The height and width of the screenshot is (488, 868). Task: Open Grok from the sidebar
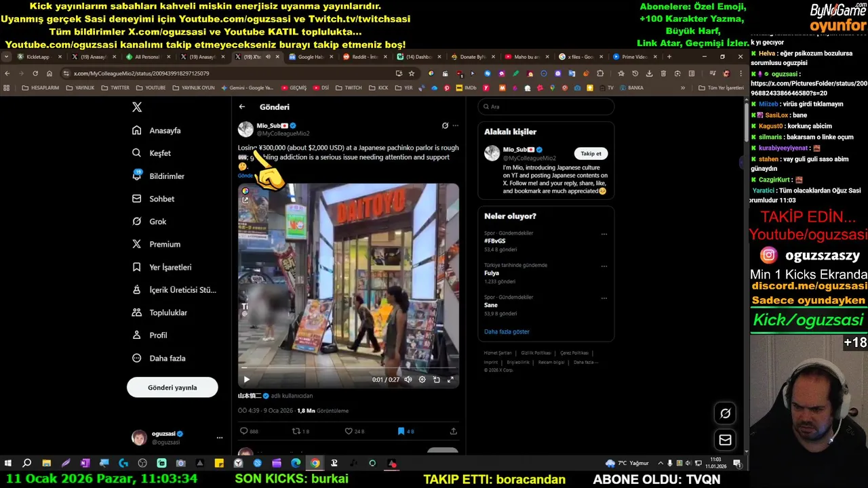pos(149,222)
